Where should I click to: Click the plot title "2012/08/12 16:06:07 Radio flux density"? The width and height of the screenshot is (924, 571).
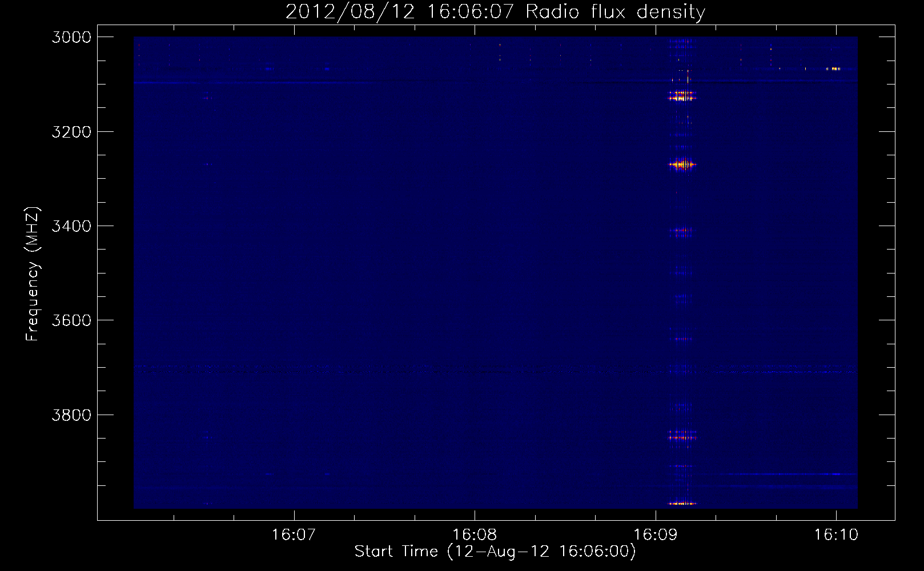(495, 11)
